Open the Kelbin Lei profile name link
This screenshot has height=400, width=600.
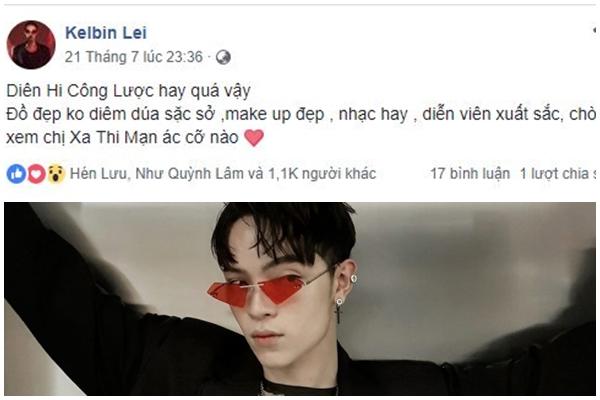106,33
